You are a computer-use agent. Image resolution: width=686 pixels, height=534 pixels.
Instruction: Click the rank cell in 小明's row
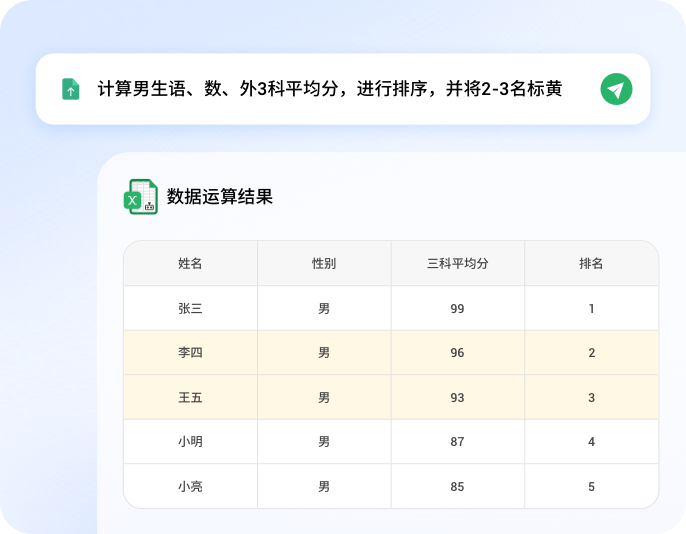point(591,441)
